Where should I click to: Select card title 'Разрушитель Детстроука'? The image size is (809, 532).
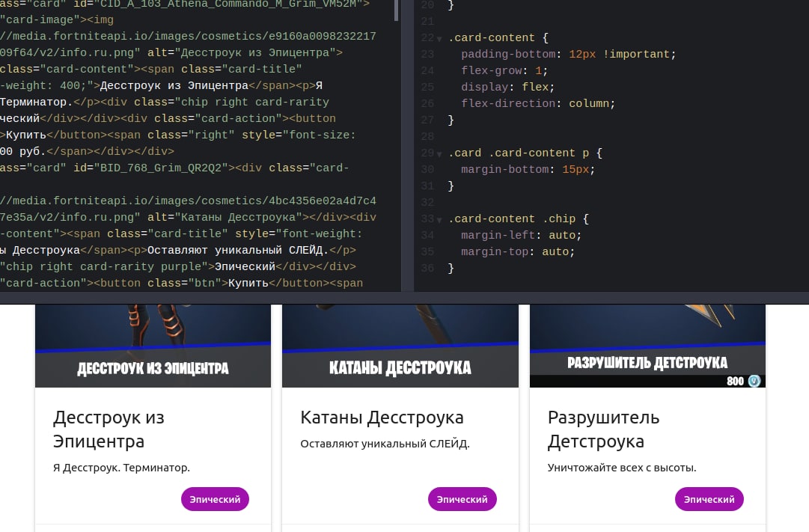coord(604,429)
